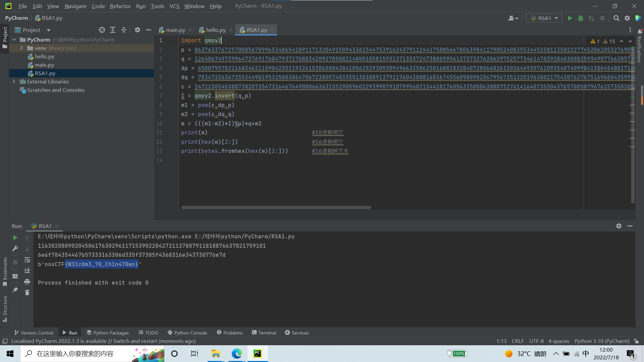This screenshot has height=362, width=644.
Task: Click the editor horizontal scrollbar
Action: tap(276, 207)
